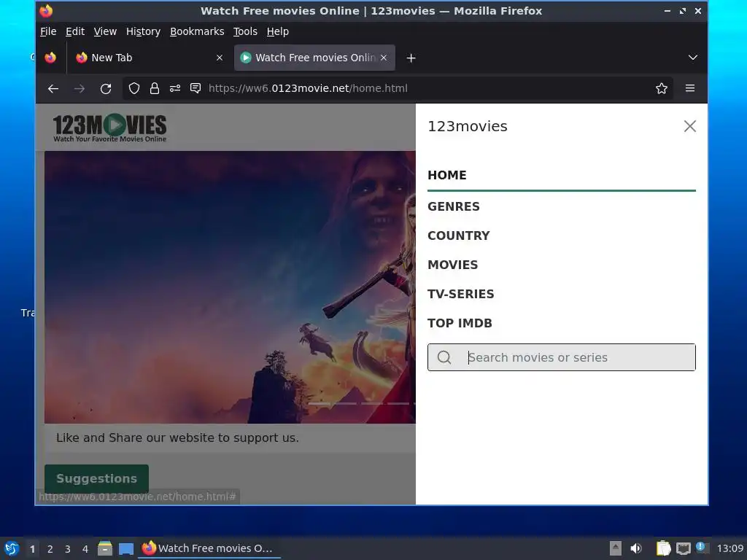Screen dimensions: 747x560
Task: Open the Firefox hamburger menu
Action: [x=690, y=88]
